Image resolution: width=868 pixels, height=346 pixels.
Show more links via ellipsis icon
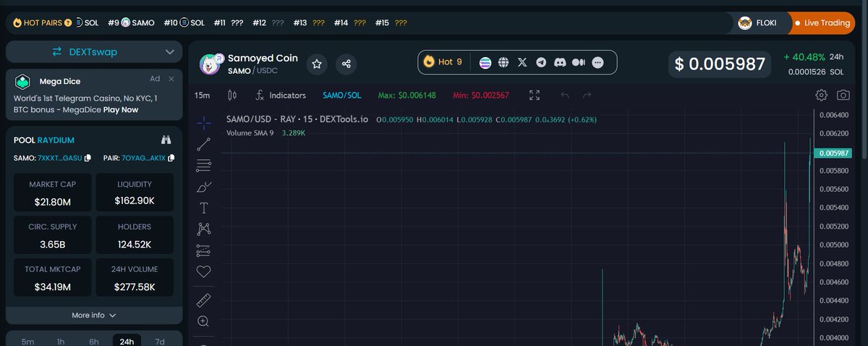tap(597, 62)
